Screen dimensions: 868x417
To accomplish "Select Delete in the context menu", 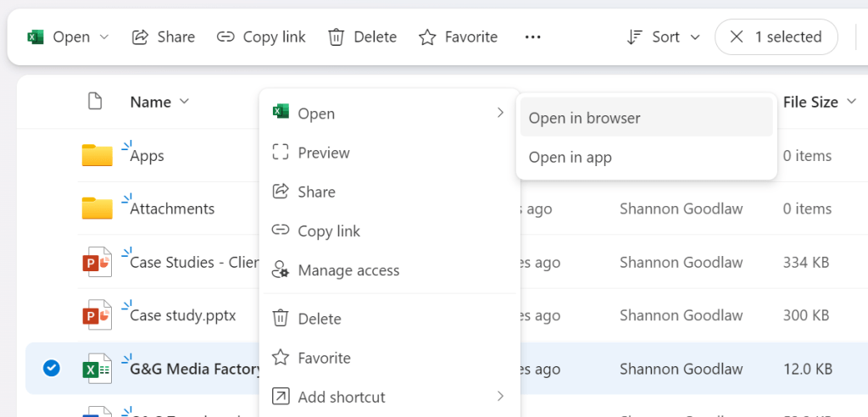I will click(390, 319).
